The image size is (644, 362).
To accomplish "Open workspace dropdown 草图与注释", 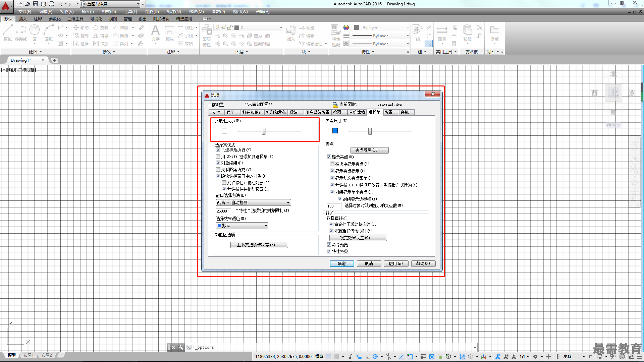I will point(111,4).
